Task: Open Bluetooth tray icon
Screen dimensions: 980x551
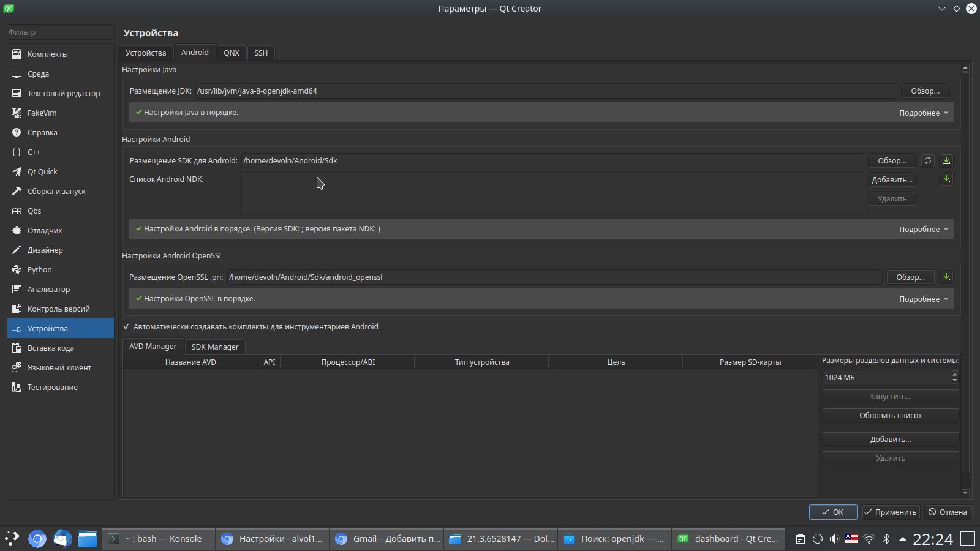Action: (x=886, y=539)
